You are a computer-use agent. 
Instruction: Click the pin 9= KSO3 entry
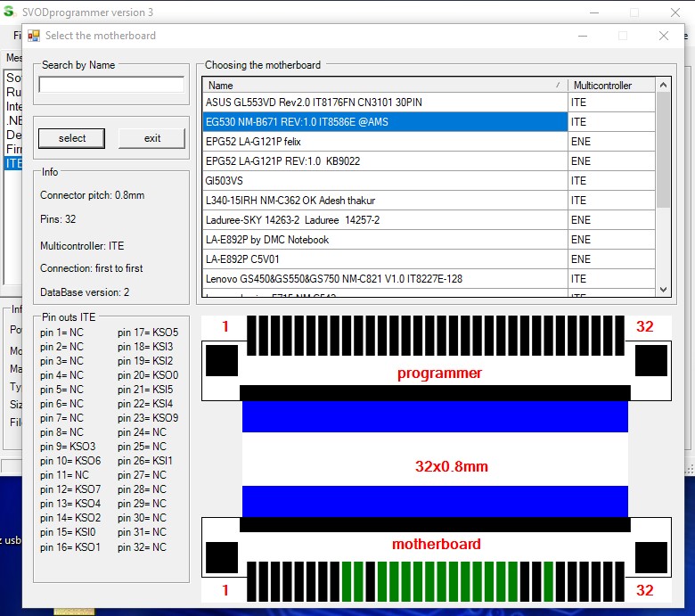click(68, 447)
